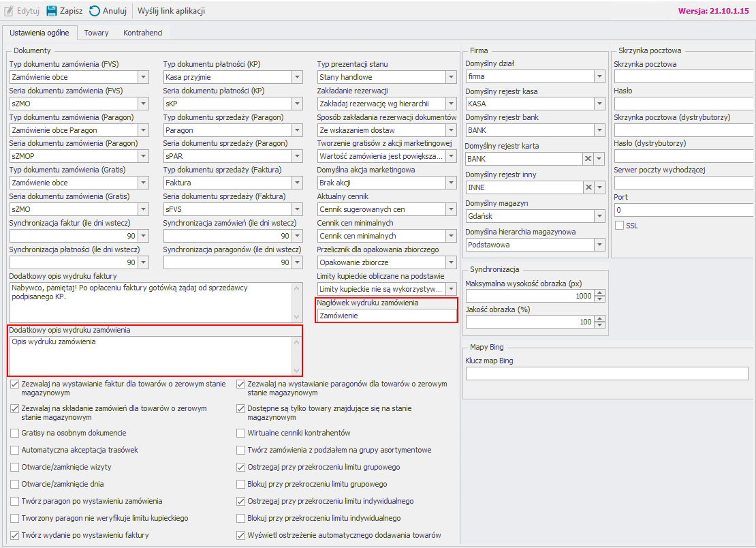756x548 pixels.
Task: Click the Zapisz save disk icon
Action: 52,11
